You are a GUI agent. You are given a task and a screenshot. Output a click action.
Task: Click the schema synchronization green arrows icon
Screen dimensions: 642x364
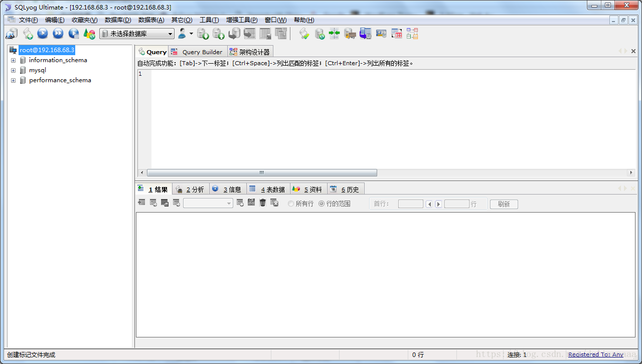point(334,34)
